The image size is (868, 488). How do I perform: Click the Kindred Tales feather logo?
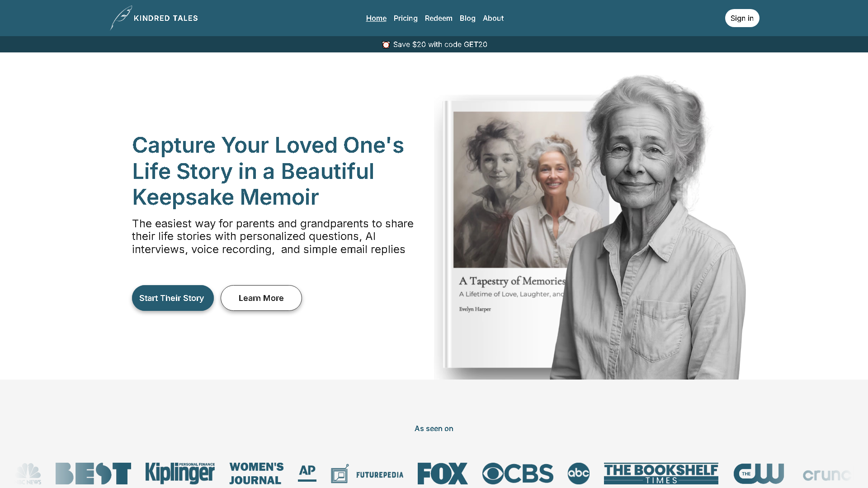(121, 18)
